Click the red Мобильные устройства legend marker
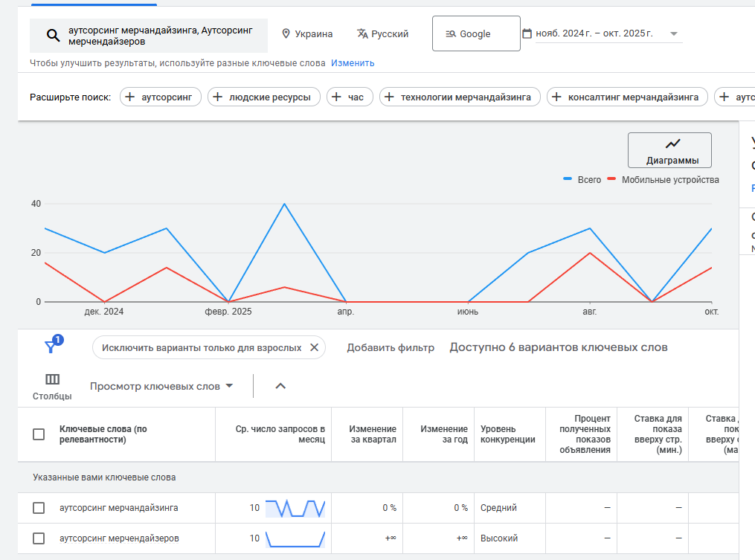Viewport: 755px width, 560px height. (x=611, y=179)
